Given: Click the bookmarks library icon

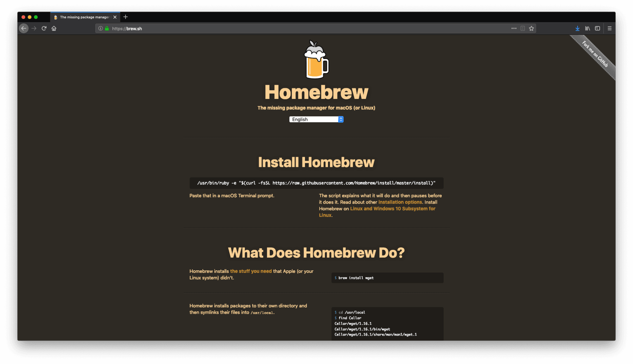Looking at the screenshot, I should point(588,28).
